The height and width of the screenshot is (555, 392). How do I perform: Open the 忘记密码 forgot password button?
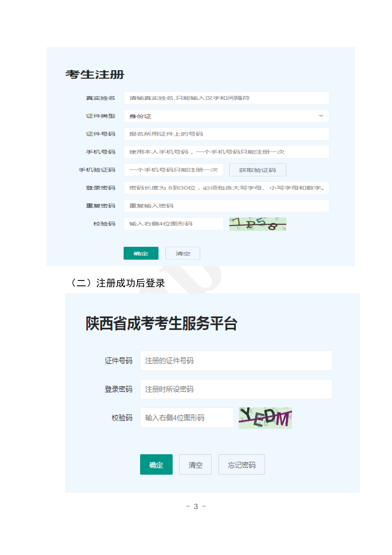[x=242, y=465]
